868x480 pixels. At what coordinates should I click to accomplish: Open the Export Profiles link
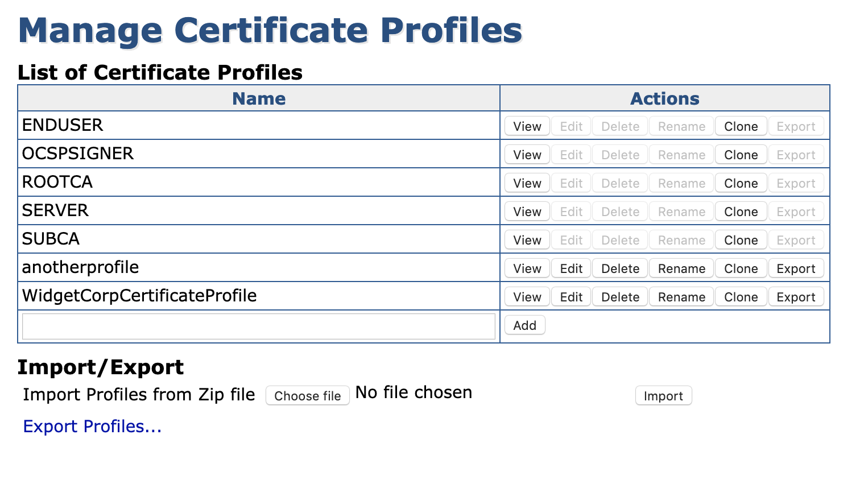tap(92, 426)
